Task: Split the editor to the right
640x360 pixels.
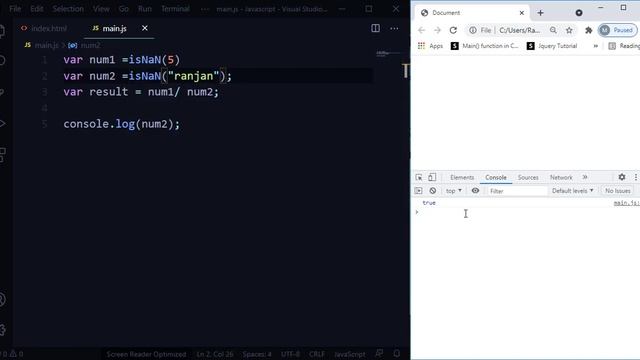Action: coord(376,28)
